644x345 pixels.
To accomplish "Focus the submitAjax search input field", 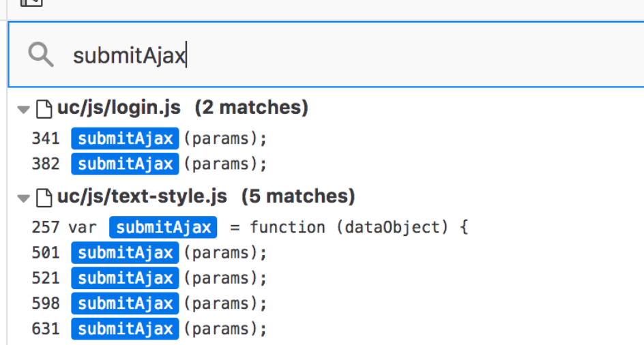I will pos(341,55).
